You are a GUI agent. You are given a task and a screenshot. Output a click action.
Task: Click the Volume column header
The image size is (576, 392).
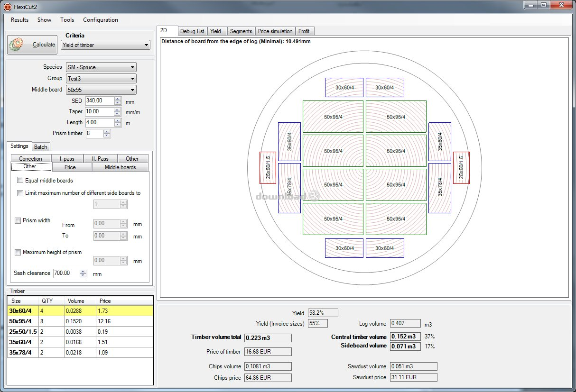pyautogui.click(x=80, y=301)
